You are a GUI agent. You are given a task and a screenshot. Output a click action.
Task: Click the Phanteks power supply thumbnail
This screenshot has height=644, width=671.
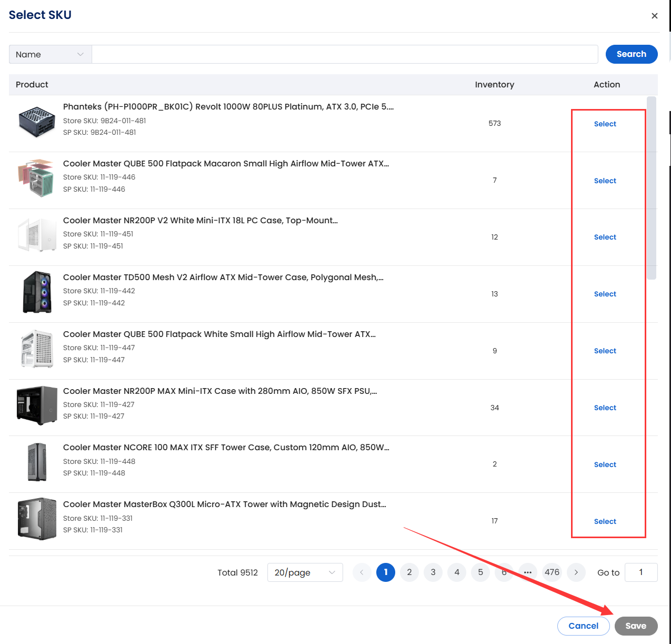(x=37, y=122)
